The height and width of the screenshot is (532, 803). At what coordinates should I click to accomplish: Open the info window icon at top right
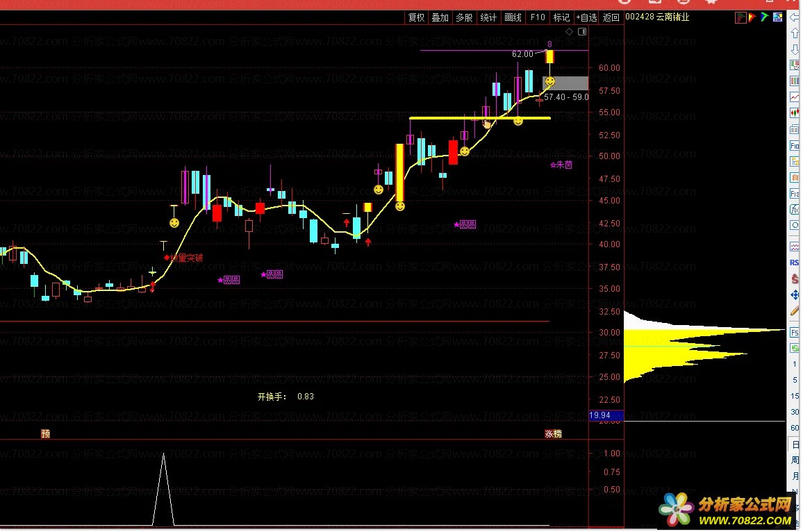(777, 17)
